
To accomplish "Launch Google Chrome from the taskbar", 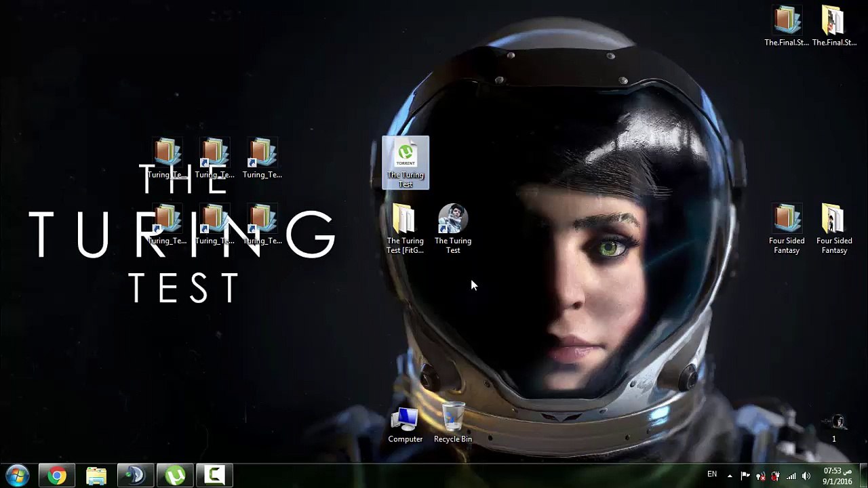I will [57, 476].
